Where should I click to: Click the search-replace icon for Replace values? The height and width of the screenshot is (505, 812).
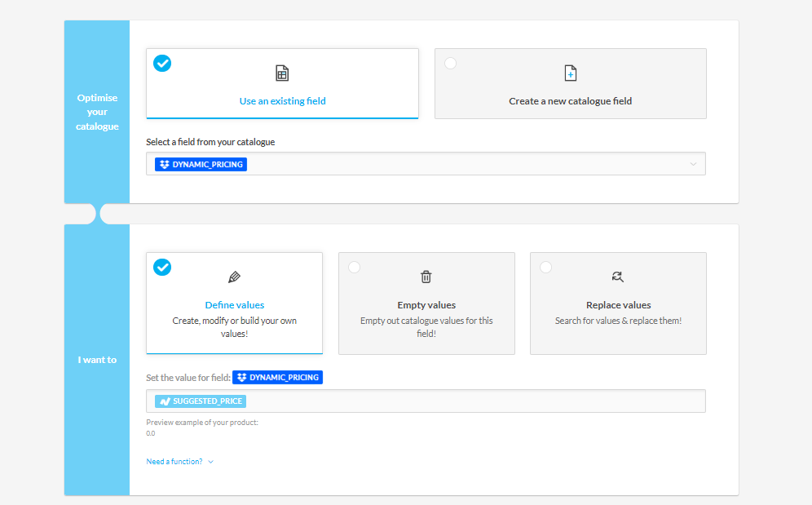coord(618,277)
